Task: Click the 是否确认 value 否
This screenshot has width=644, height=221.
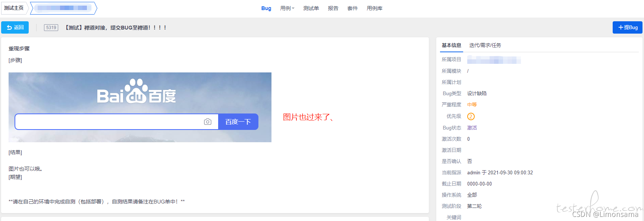Action: tap(470, 161)
